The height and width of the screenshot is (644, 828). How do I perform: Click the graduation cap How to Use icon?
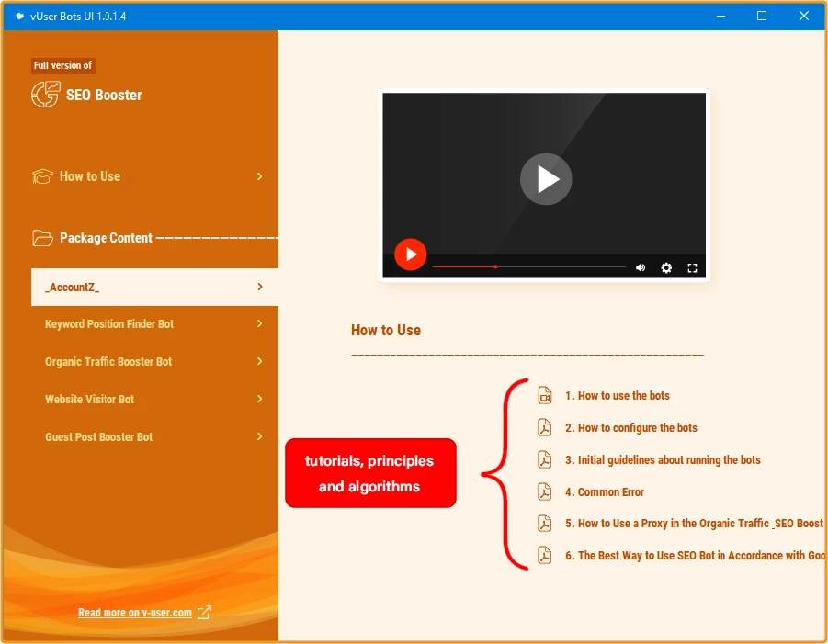(42, 176)
